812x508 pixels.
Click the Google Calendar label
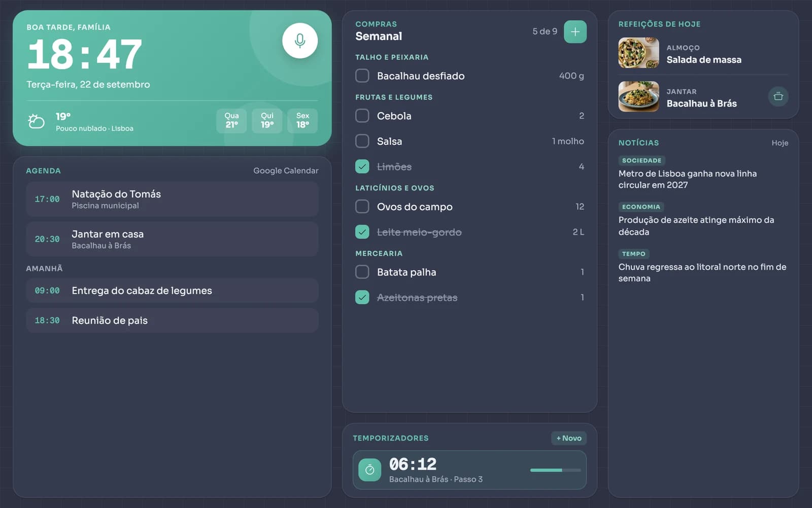(x=286, y=171)
